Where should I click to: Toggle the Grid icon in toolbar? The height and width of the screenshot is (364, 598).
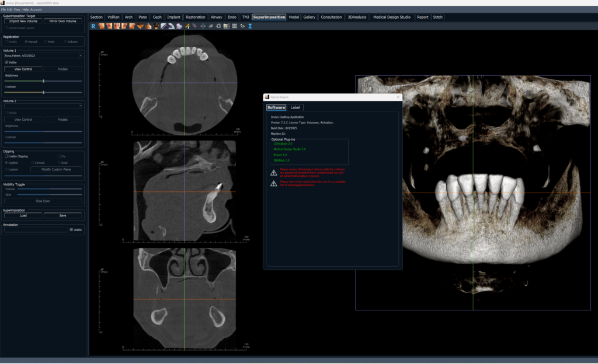[234, 26]
